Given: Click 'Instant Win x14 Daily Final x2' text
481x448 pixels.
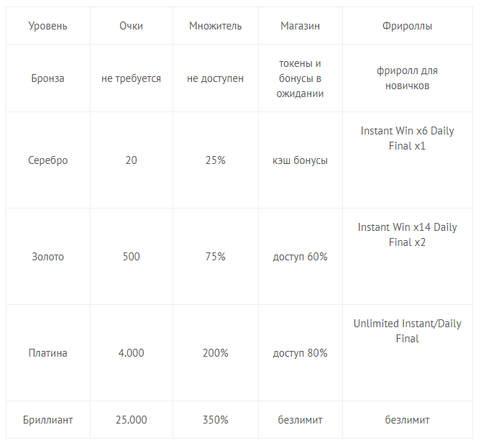Looking at the screenshot, I should tap(407, 235).
